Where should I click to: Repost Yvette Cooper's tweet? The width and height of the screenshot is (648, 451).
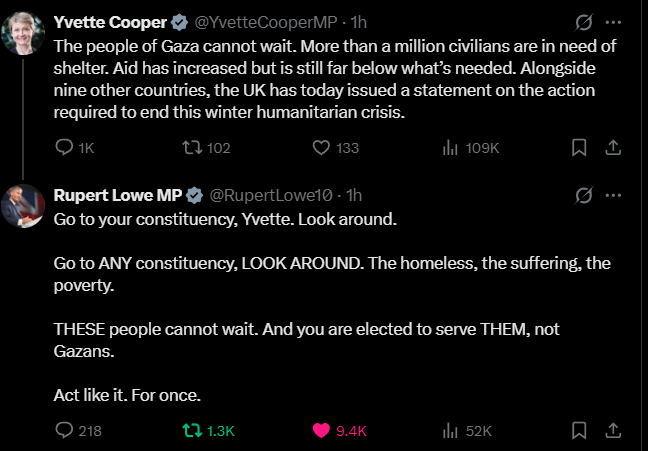[188, 148]
